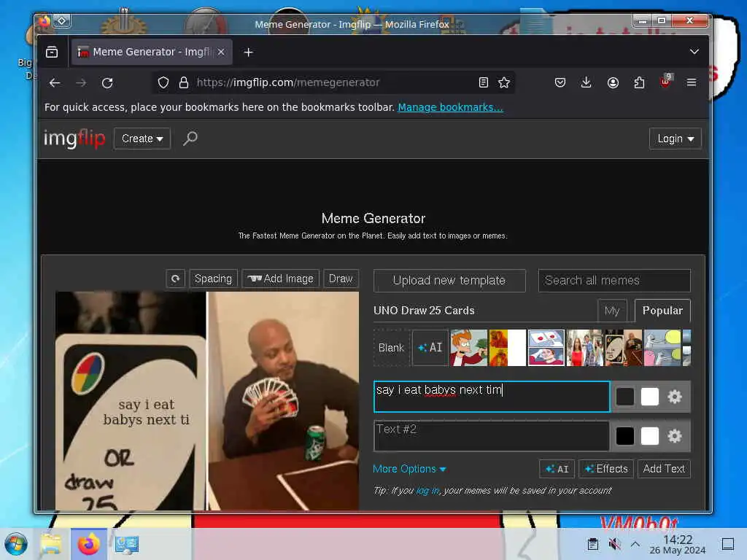Screen dimensions: 747x560
Task: Go back using the Firefox back arrow
Action: point(55,83)
